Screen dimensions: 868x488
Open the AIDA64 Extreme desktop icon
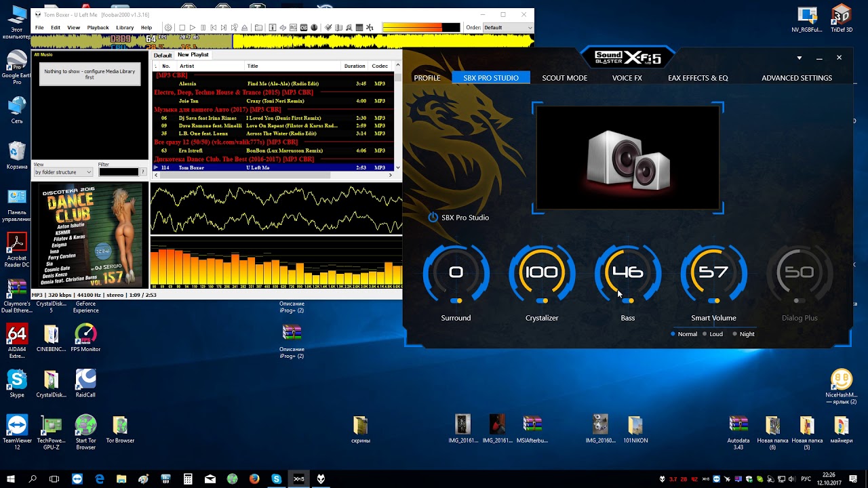17,341
